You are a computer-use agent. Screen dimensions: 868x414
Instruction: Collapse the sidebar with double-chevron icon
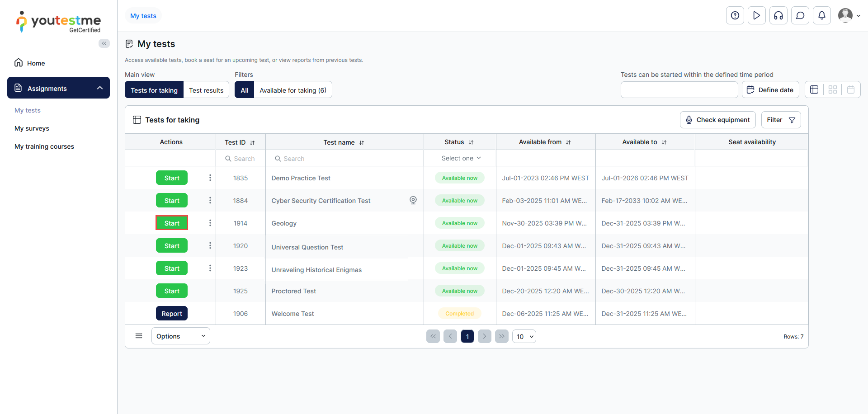coord(104,43)
